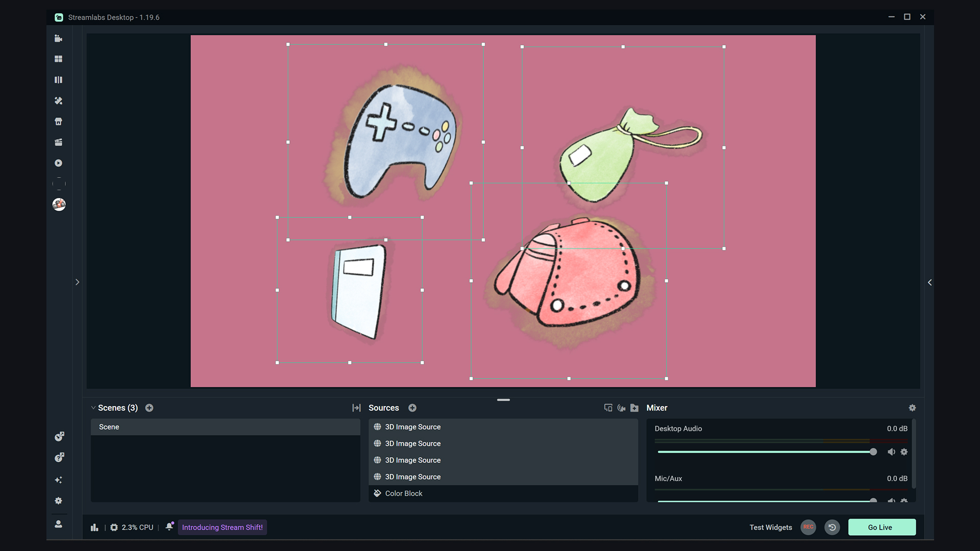Open the Highlighter clapperboard icon
980x551 pixels.
click(x=58, y=142)
